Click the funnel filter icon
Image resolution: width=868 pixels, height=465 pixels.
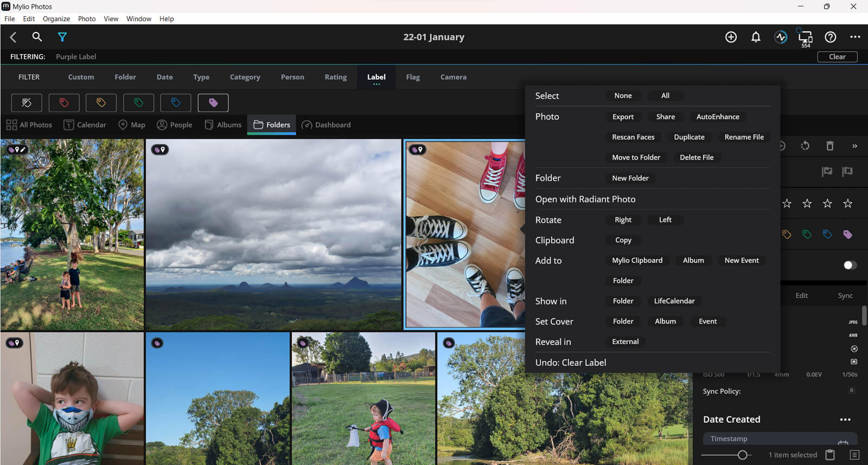point(62,37)
